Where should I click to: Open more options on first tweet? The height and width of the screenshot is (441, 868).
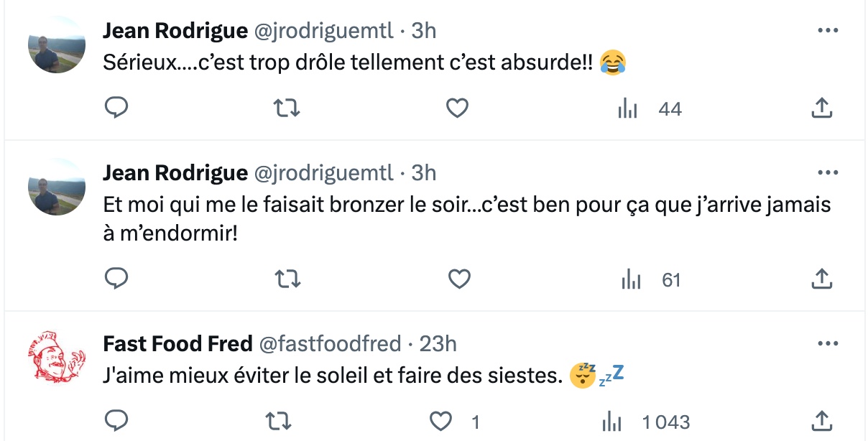click(x=828, y=31)
